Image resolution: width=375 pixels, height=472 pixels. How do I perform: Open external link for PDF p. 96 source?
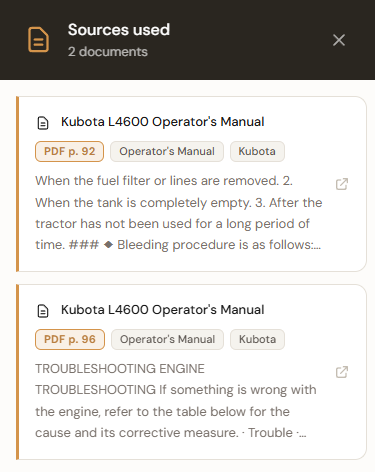pos(342,372)
